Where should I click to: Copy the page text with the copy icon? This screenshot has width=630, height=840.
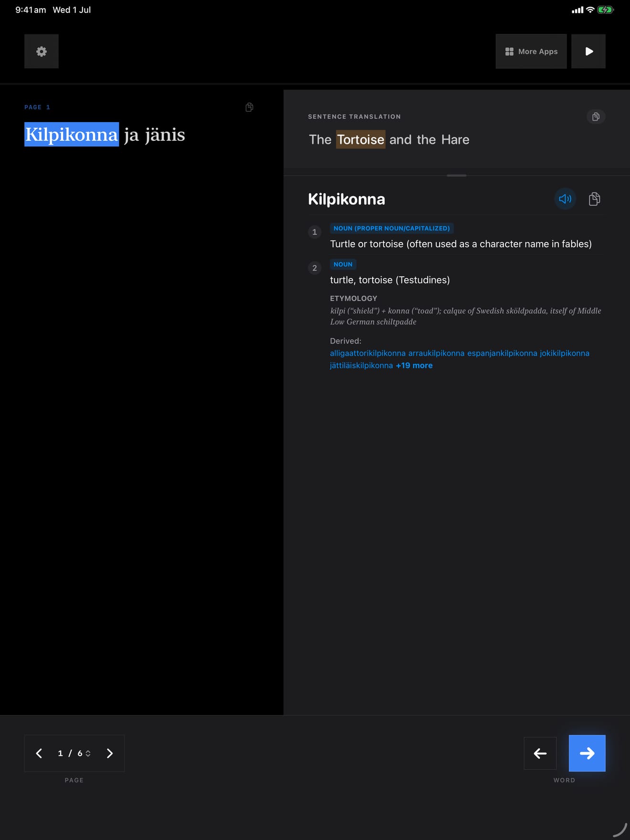click(249, 107)
